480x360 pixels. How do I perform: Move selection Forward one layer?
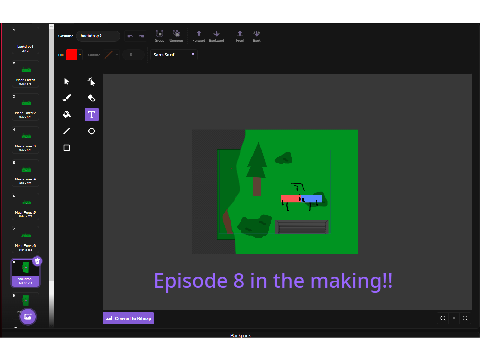[199, 36]
